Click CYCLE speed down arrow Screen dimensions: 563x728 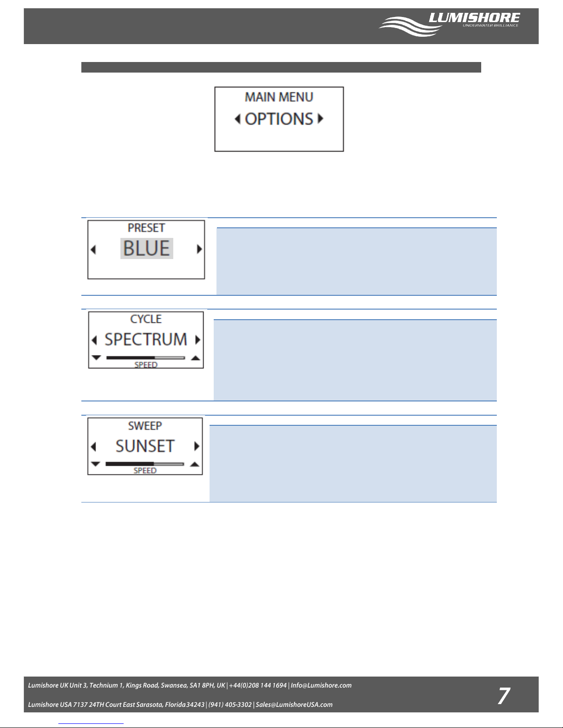96,357
